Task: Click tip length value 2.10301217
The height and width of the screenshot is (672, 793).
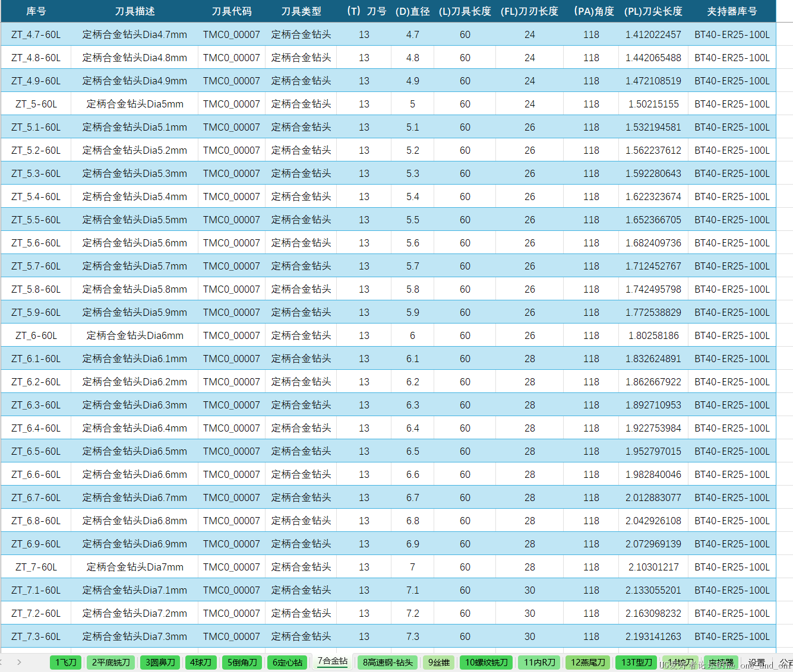Action: (x=653, y=567)
